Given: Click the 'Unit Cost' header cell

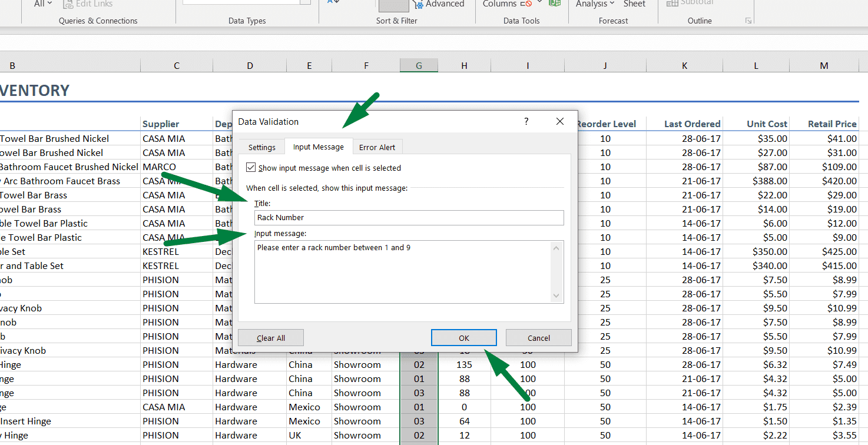Looking at the screenshot, I should [756, 124].
